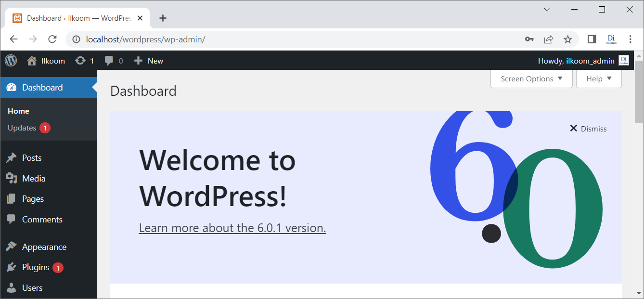Viewport: 644px width, 299px height.
Task: Click the Posts pushpin icon
Action: [x=12, y=158]
